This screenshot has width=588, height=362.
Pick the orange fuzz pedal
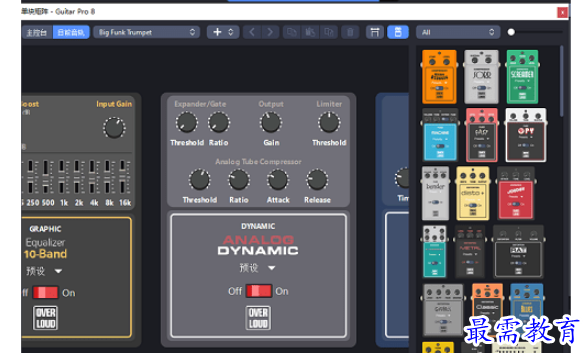(439, 77)
